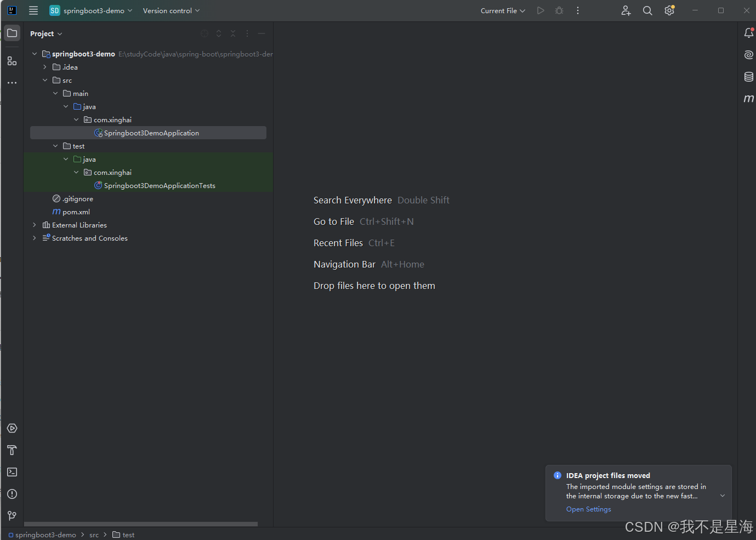Open the Services tool window
Screen dimensions: 756x540
click(12, 428)
